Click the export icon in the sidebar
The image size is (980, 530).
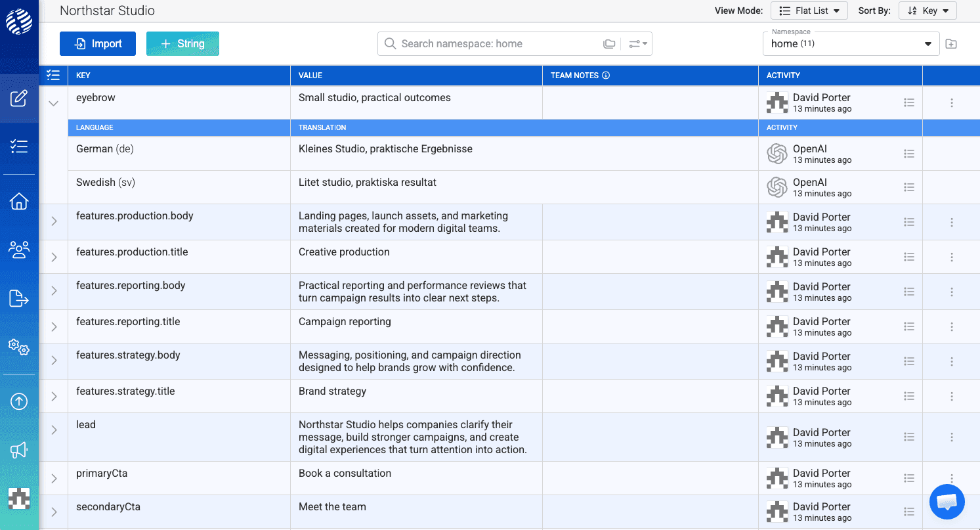pyautogui.click(x=19, y=298)
